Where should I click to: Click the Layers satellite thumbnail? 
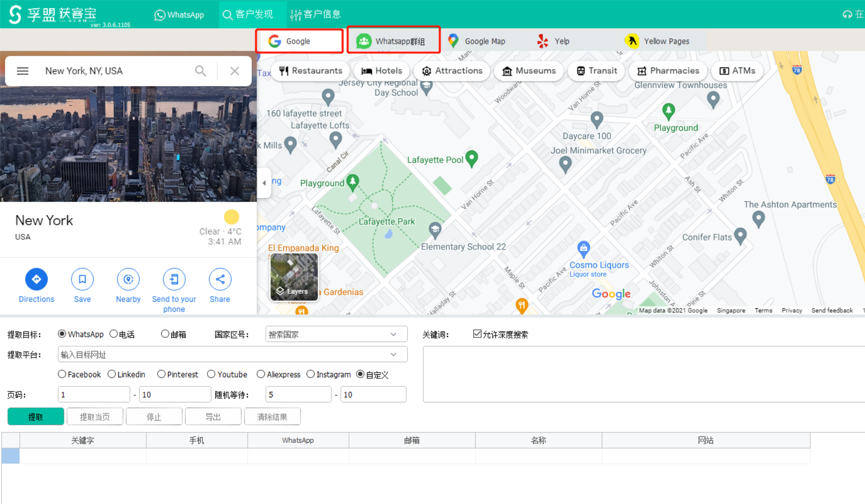294,277
